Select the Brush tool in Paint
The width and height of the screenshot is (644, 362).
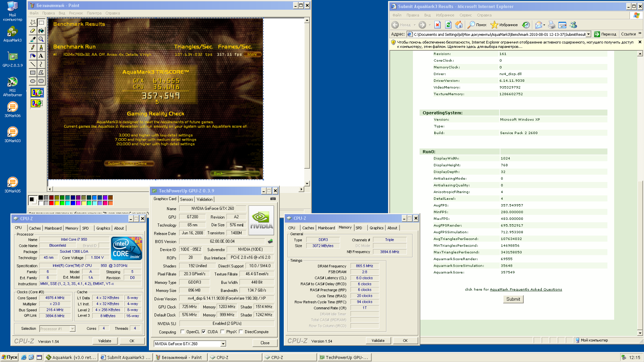[41, 48]
